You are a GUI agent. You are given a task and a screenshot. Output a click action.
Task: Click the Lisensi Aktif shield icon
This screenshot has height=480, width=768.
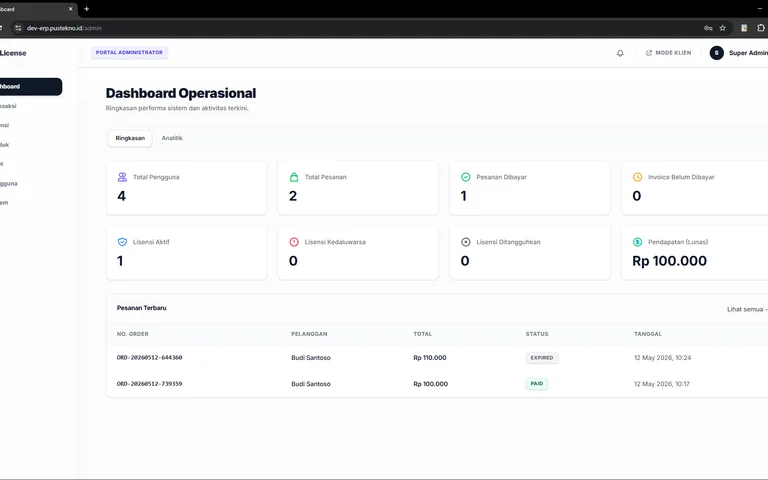point(122,241)
